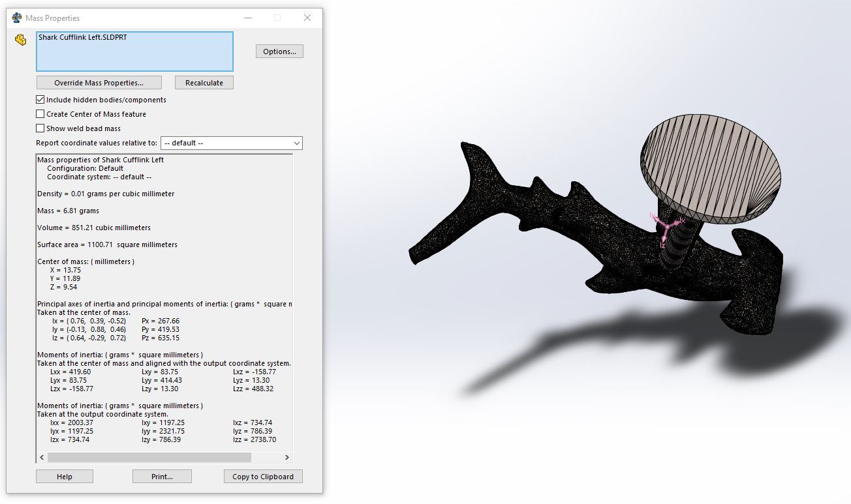This screenshot has width=851, height=504.
Task: Click the Lxx = 419.60 value
Action: click(x=70, y=372)
